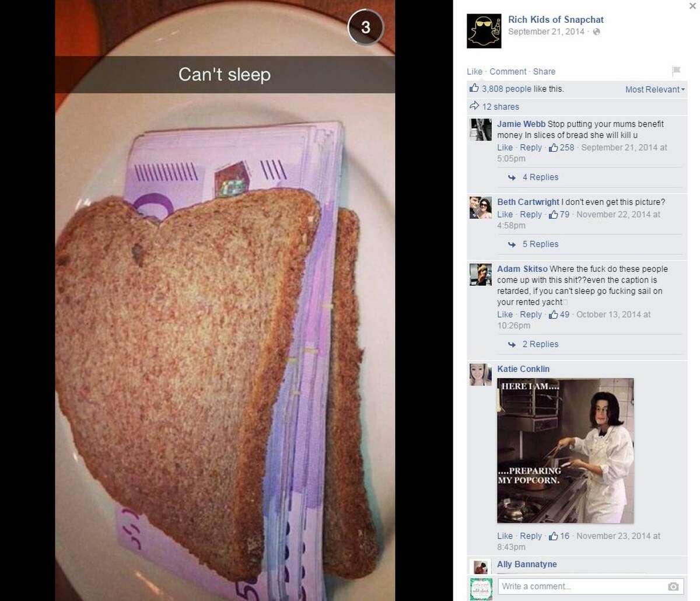This screenshot has width=700, height=601.
Task: Reply to Adam Skitso's comment
Action: coord(531,315)
